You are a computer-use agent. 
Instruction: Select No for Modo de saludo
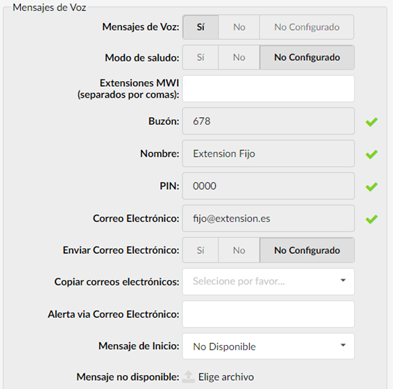coord(239,57)
